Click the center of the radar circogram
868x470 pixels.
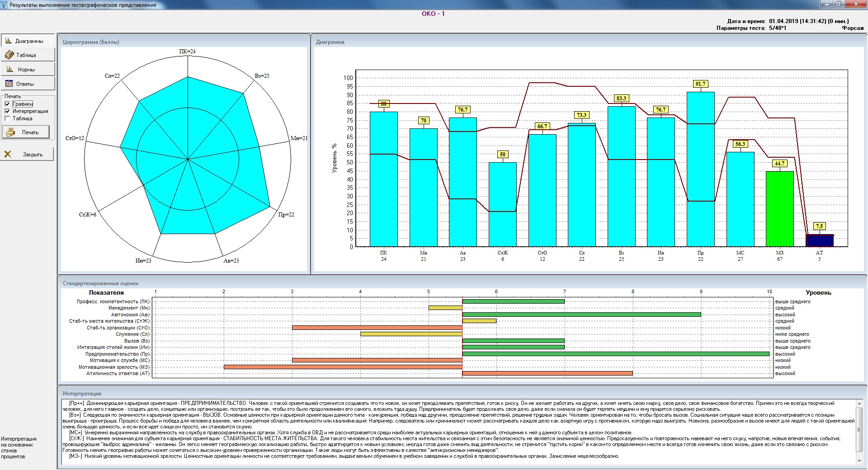tap(188, 159)
